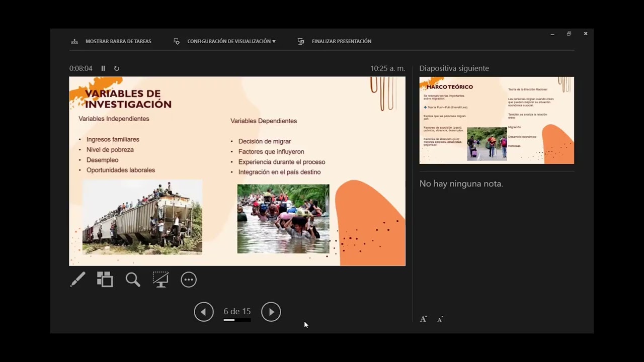Viewport: 644px width, 362px height.
Task: Click the elapsed time 0:08:04
Action: click(81, 68)
